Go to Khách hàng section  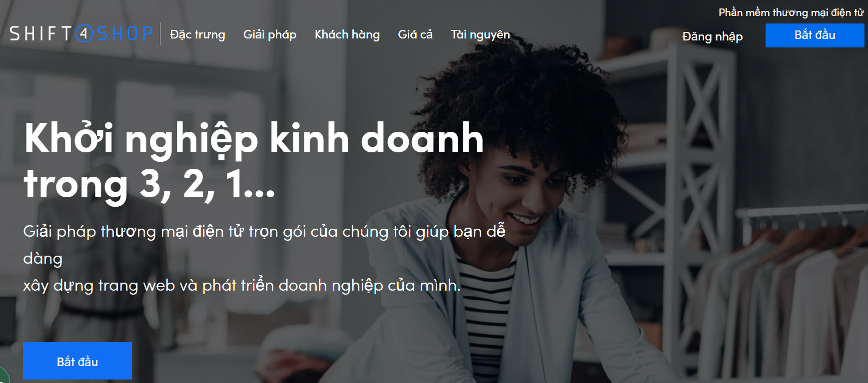pyautogui.click(x=347, y=34)
